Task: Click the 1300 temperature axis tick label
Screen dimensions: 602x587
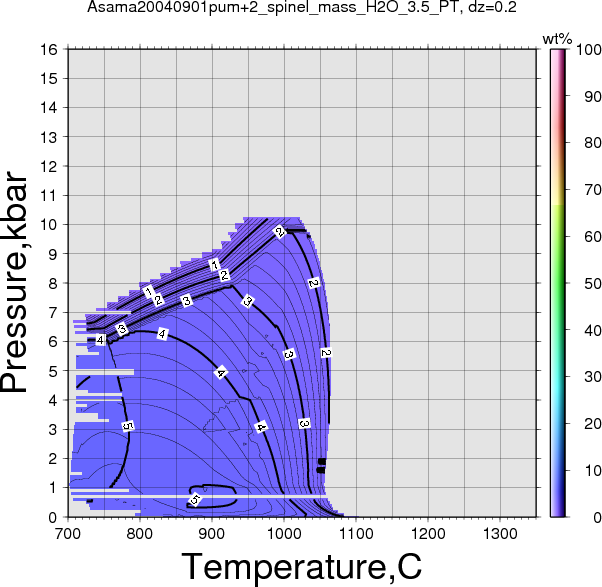Action: (500, 534)
